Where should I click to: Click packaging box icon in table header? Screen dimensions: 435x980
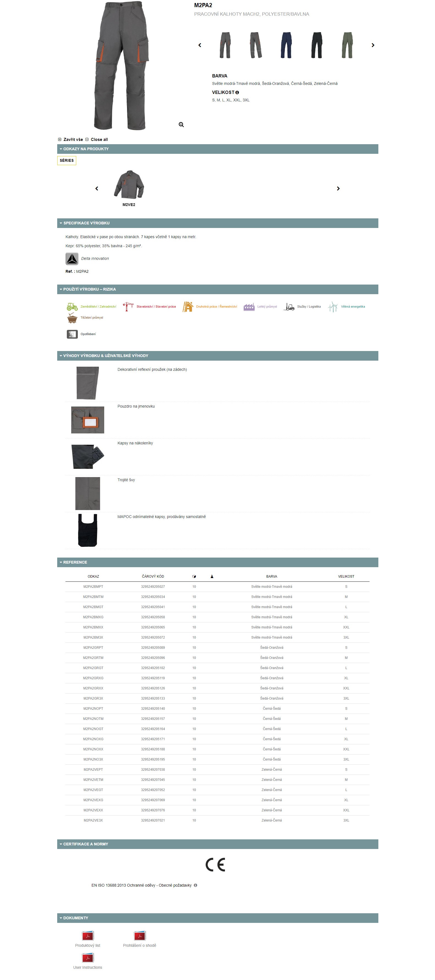(194, 576)
